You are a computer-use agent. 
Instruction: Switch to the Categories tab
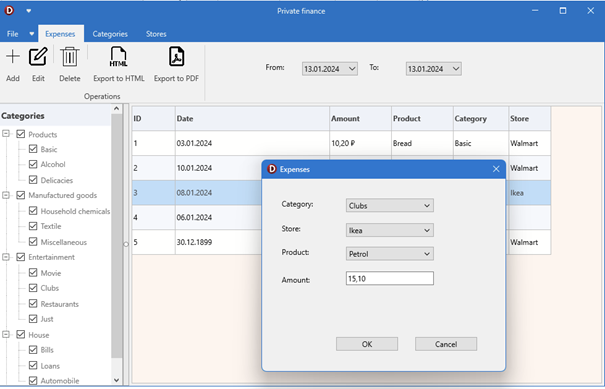(x=110, y=34)
